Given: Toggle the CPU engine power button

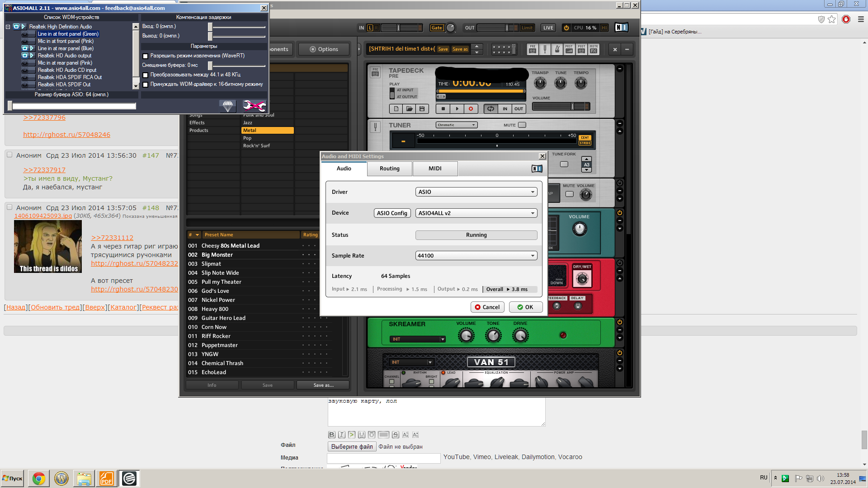Looking at the screenshot, I should 566,28.
